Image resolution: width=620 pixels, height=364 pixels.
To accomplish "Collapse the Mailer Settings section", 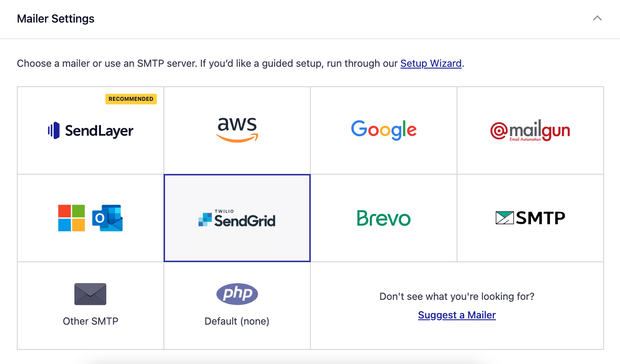I will (x=597, y=19).
